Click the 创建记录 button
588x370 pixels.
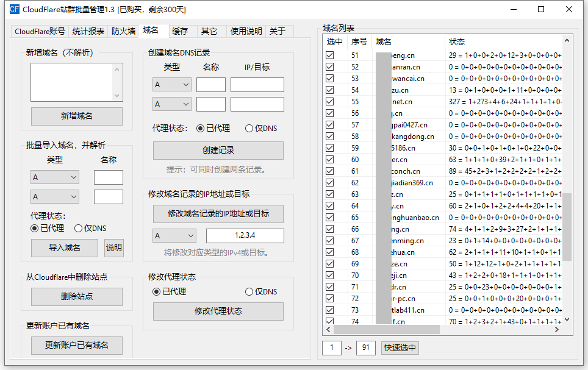[x=218, y=151]
